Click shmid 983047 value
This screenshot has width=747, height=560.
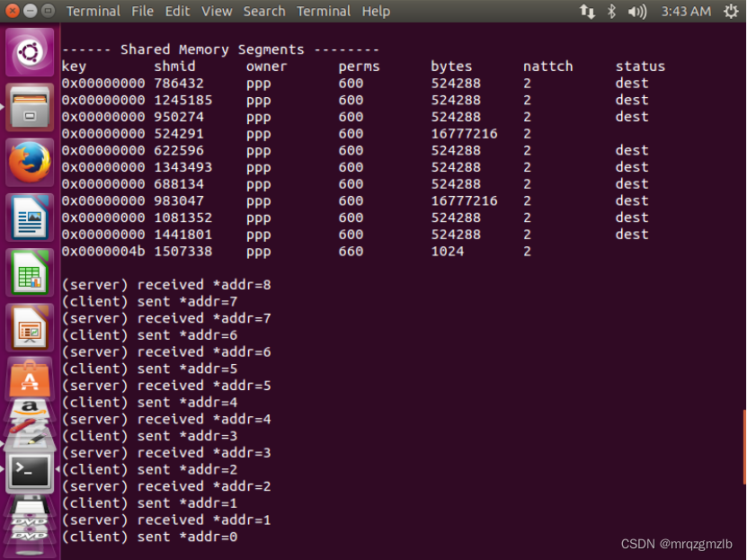179,201
